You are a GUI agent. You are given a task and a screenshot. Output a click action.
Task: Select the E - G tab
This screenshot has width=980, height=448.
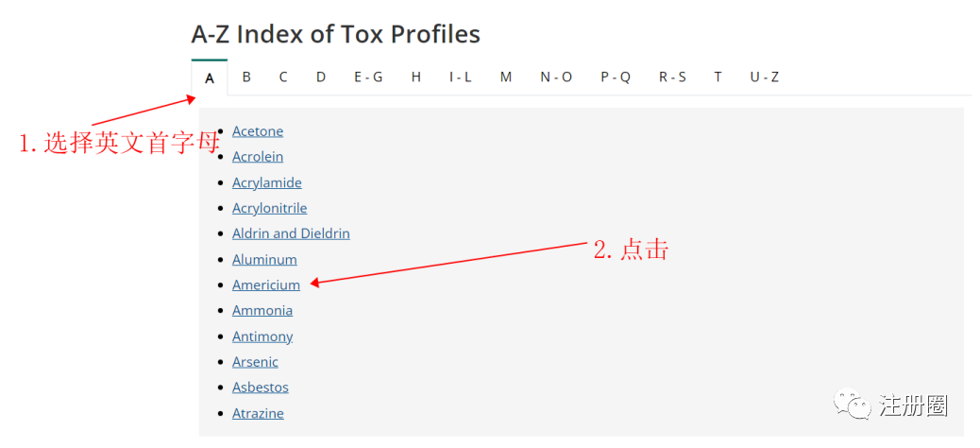pos(369,77)
